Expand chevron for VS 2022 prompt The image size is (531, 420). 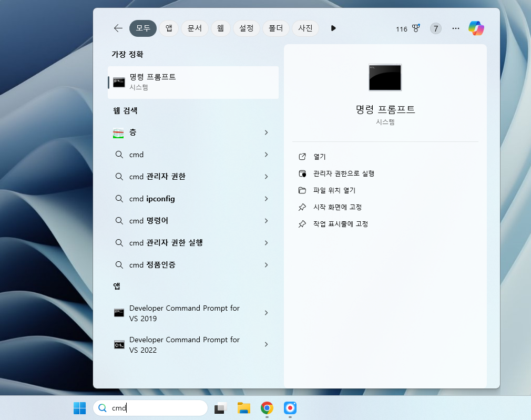point(266,344)
